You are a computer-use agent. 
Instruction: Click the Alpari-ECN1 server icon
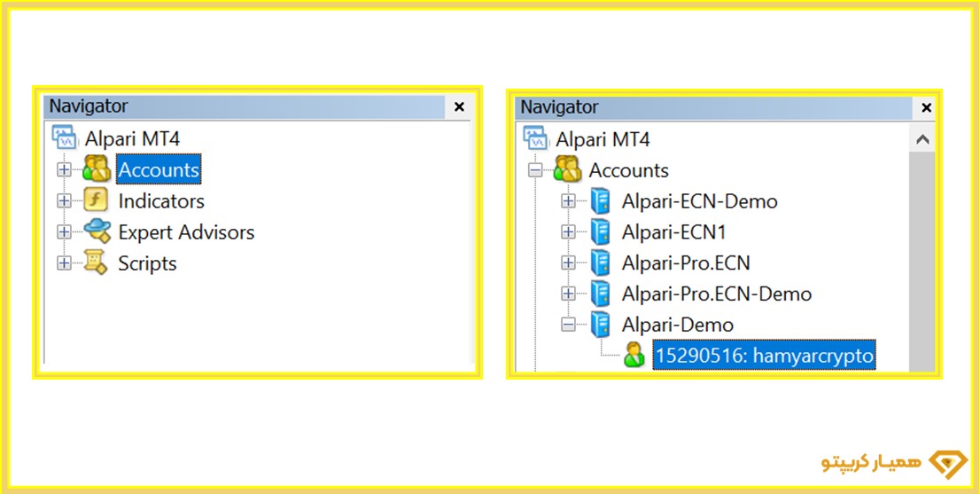600,232
